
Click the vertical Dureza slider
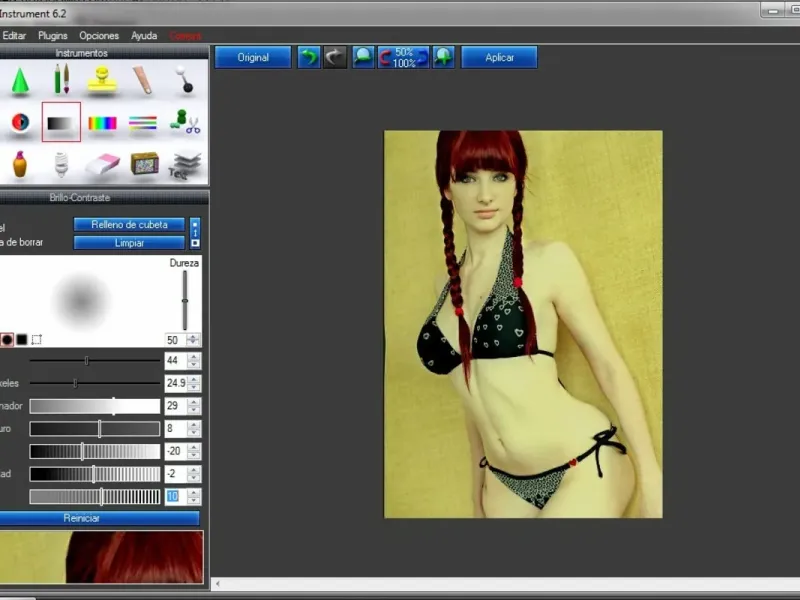click(184, 299)
